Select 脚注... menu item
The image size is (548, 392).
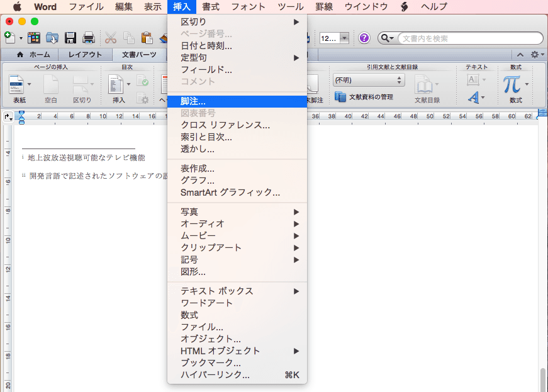pos(237,101)
